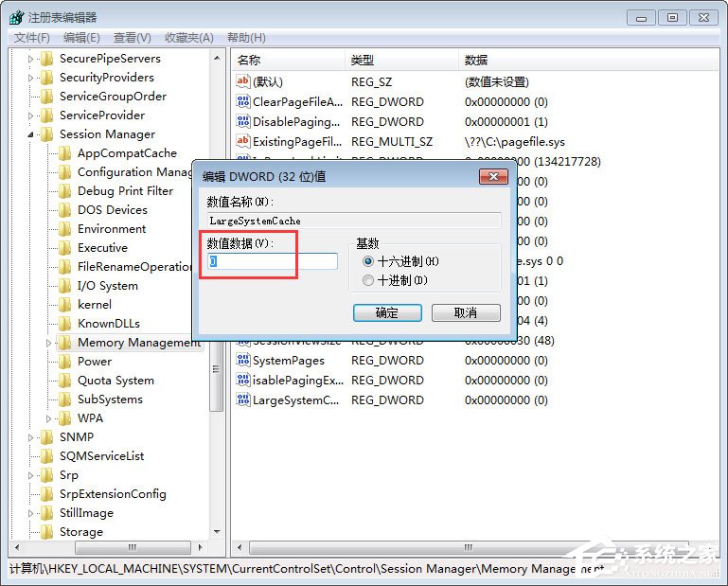Cancel the dialog with 取消
Screen dimensions: 728x586
coord(466,313)
